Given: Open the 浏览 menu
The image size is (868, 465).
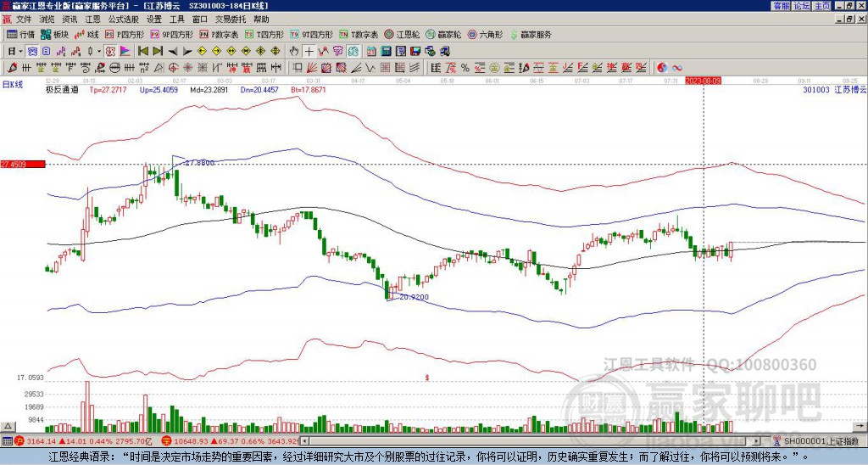Looking at the screenshot, I should (47, 20).
